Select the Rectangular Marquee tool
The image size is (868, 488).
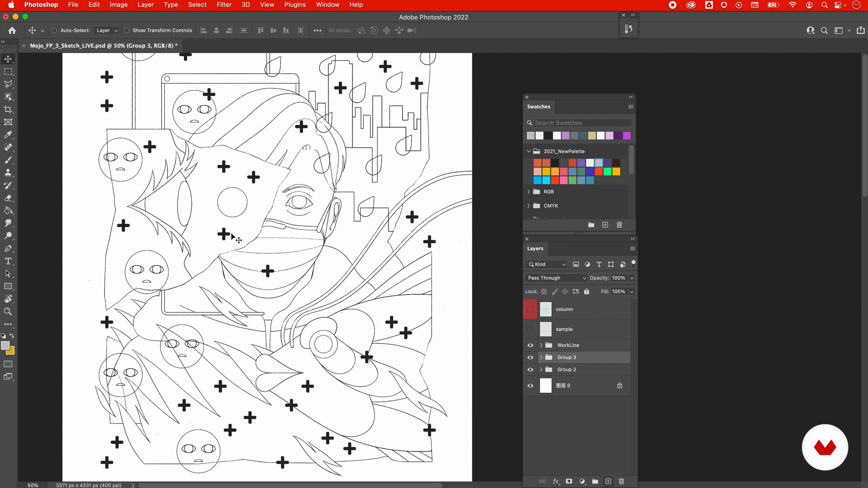[8, 72]
